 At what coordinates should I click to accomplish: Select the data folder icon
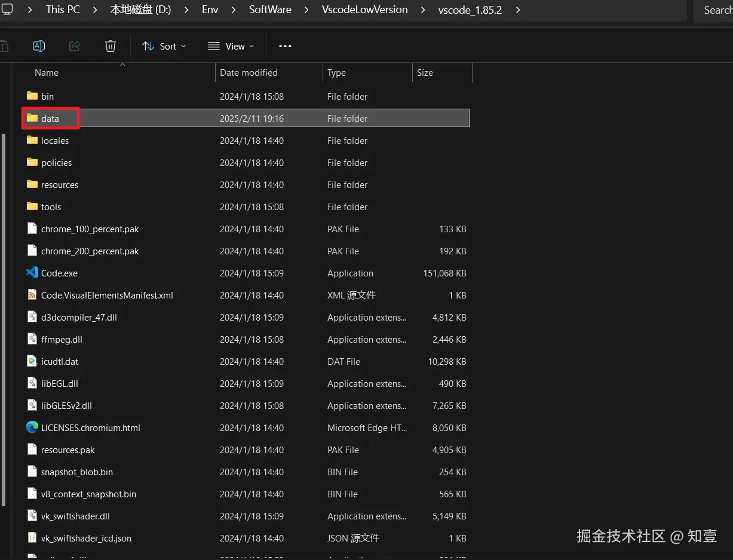click(x=32, y=118)
